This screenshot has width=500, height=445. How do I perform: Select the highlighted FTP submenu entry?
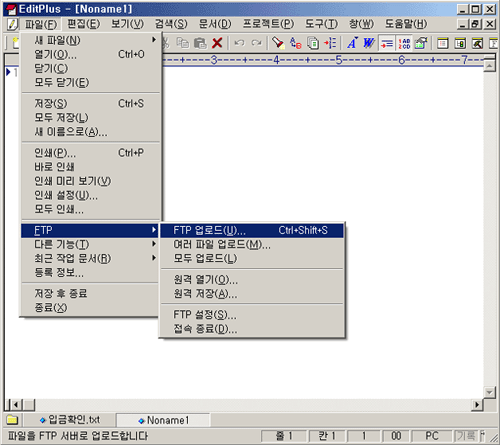pyautogui.click(x=91, y=231)
